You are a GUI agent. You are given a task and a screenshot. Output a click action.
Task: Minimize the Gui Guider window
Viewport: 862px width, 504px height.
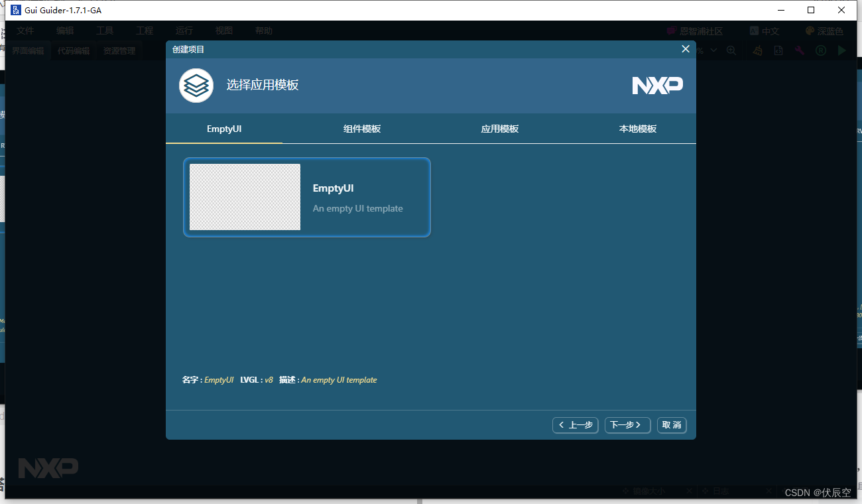coord(780,10)
